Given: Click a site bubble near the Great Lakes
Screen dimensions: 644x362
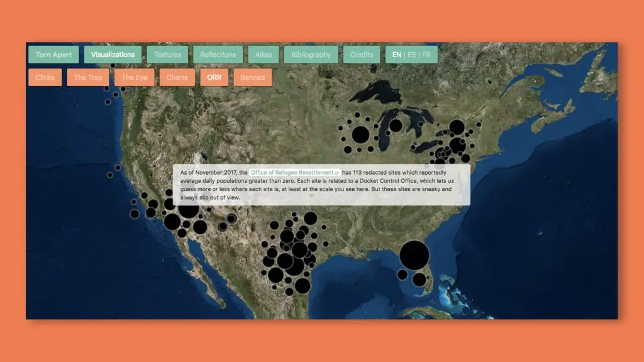Looking at the screenshot, I should [x=360, y=133].
